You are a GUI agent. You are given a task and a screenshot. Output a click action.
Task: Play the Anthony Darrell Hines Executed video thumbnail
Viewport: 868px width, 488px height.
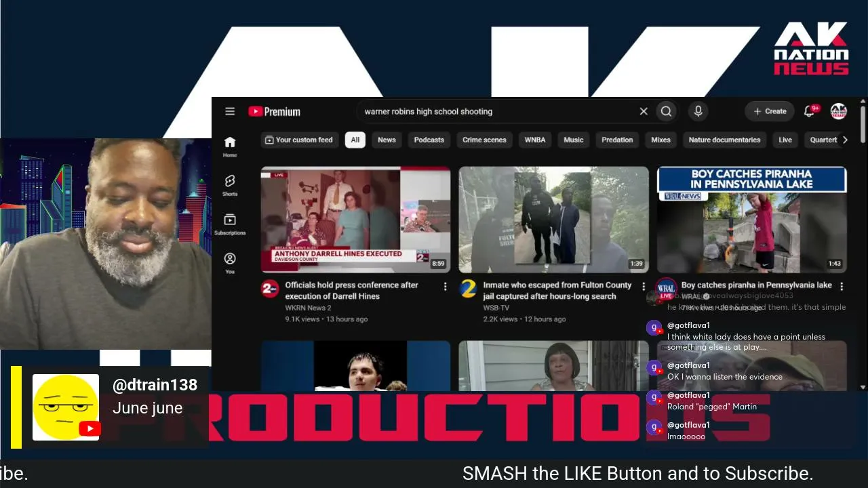355,220
